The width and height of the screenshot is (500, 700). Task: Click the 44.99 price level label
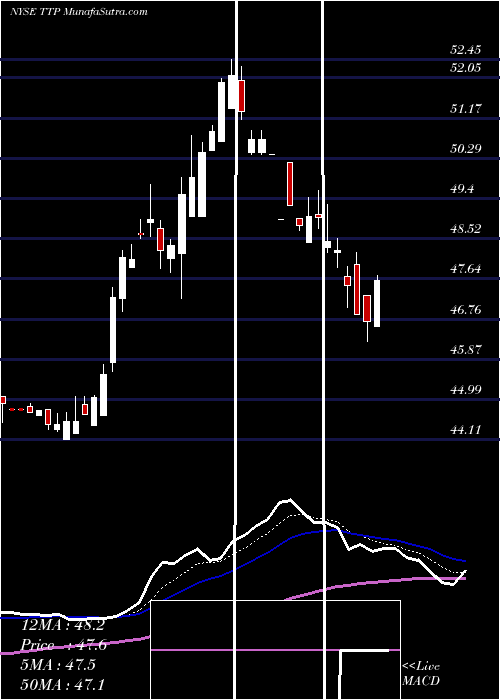[466, 390]
